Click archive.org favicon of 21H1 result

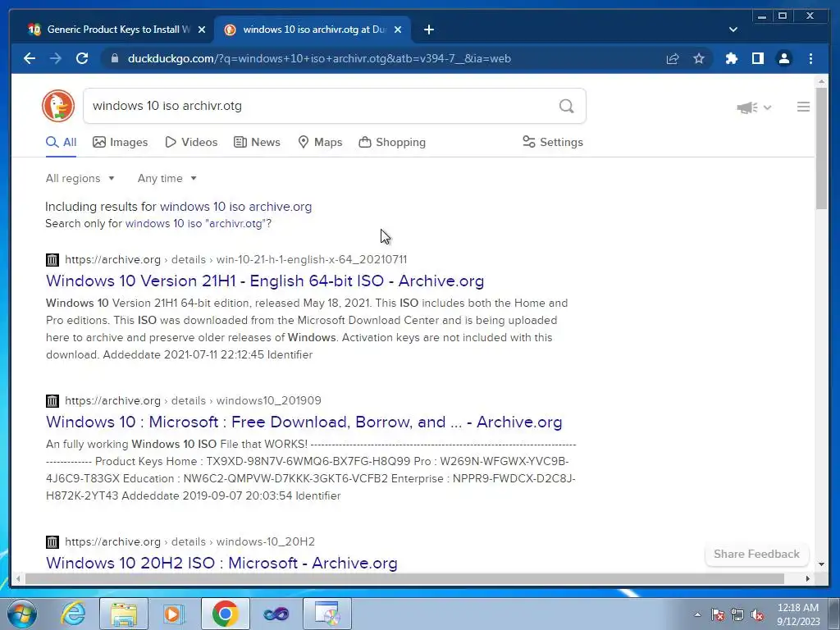(52, 260)
